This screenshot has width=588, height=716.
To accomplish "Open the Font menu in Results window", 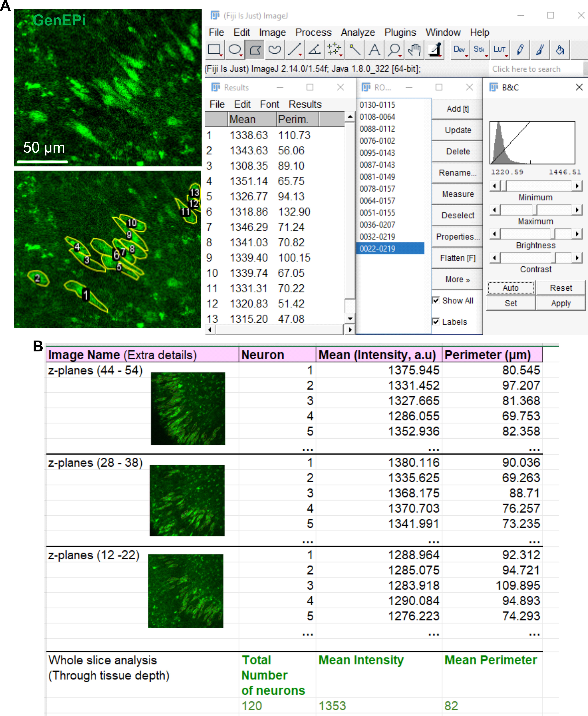I will (270, 104).
